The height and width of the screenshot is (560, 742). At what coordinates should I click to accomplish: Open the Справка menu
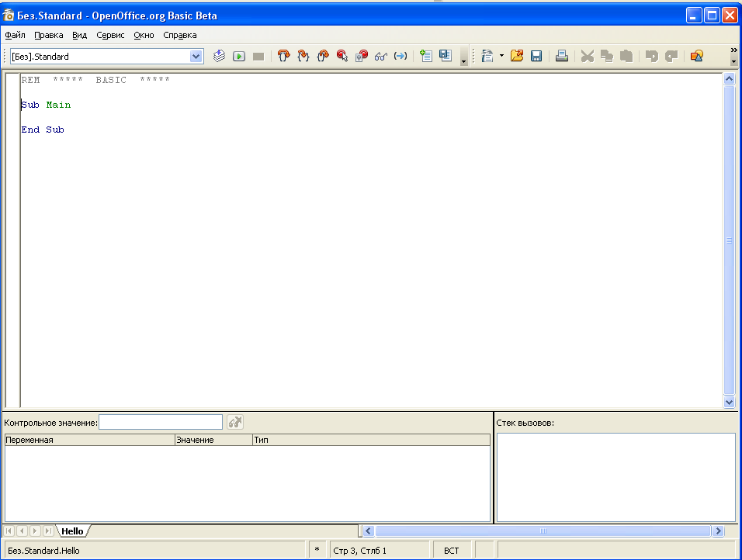pos(180,35)
